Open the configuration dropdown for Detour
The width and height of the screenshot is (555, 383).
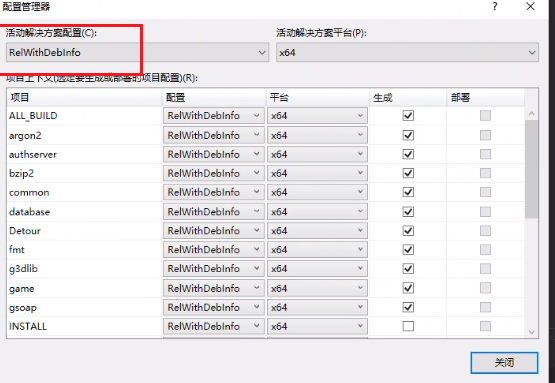pos(214,231)
